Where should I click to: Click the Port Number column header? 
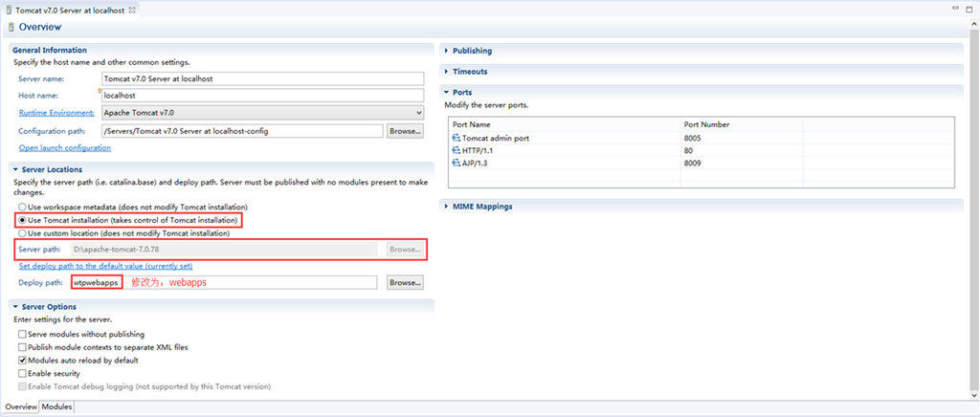coord(742,124)
